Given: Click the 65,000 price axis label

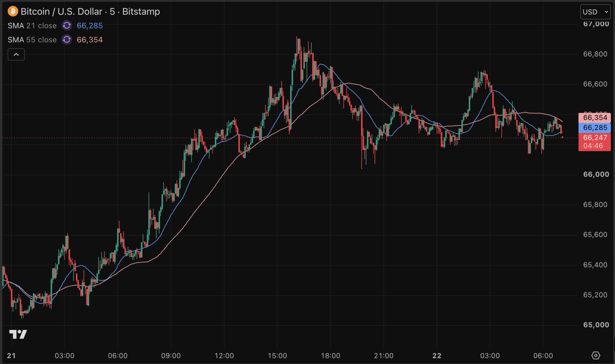Looking at the screenshot, I should (x=596, y=325).
